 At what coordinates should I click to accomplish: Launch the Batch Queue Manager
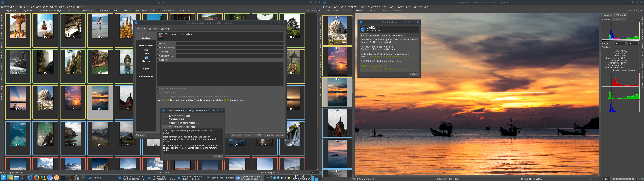(x=50, y=11)
